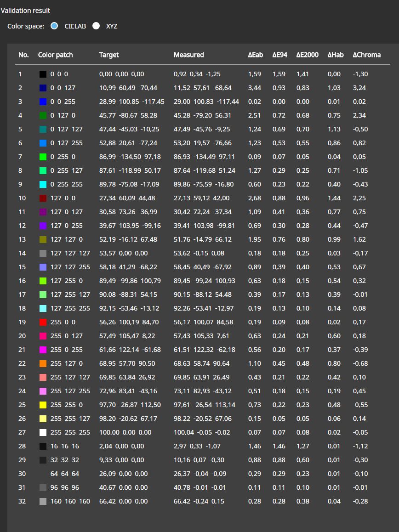Click target value 69,85 63,84 26,92
Image resolution: width=399 pixels, height=532 pixels.
pos(127,377)
